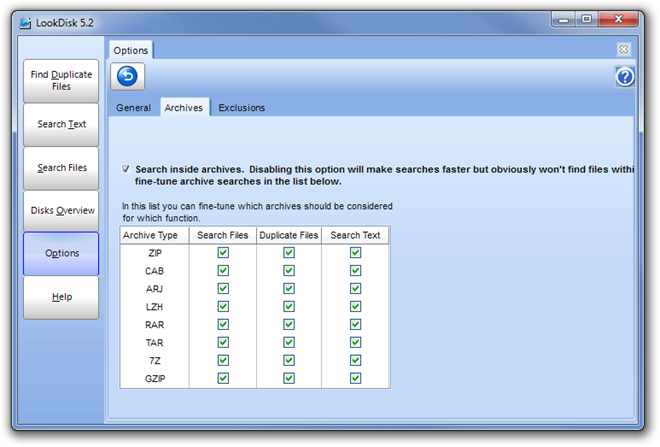This screenshot has height=447, width=660.
Task: Go to Search Text
Action: (61, 125)
